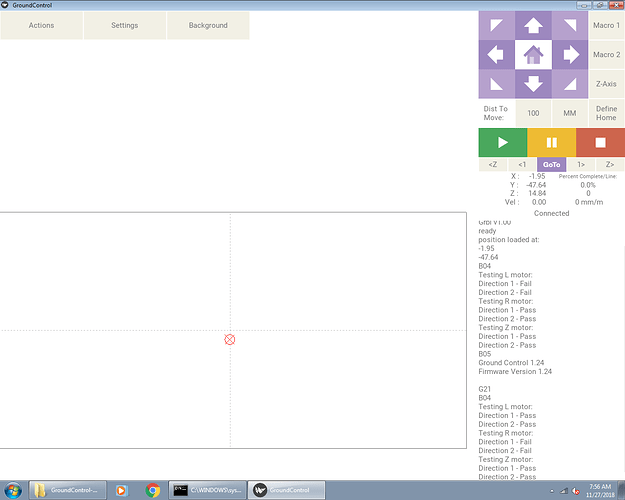
Task: Jog sled diagonally down-right
Action: pyautogui.click(x=570, y=84)
